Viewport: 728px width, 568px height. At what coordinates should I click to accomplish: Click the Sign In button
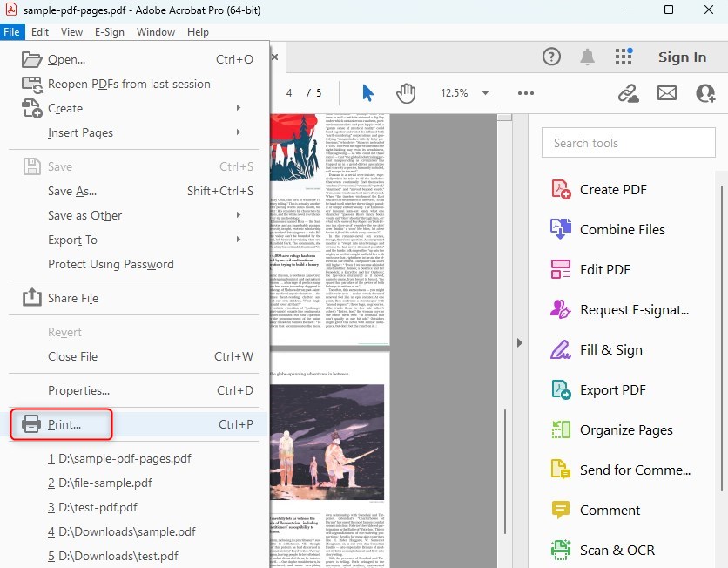682,56
